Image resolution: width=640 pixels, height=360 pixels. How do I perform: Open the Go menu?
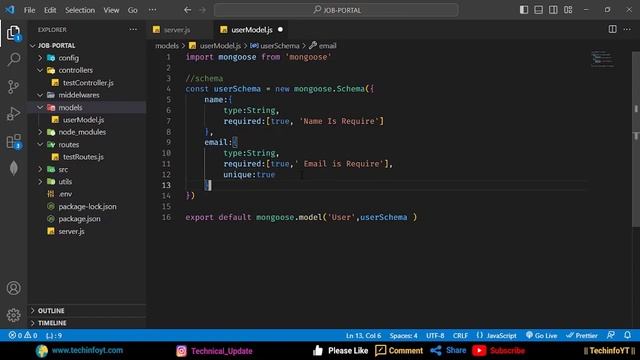click(133, 10)
